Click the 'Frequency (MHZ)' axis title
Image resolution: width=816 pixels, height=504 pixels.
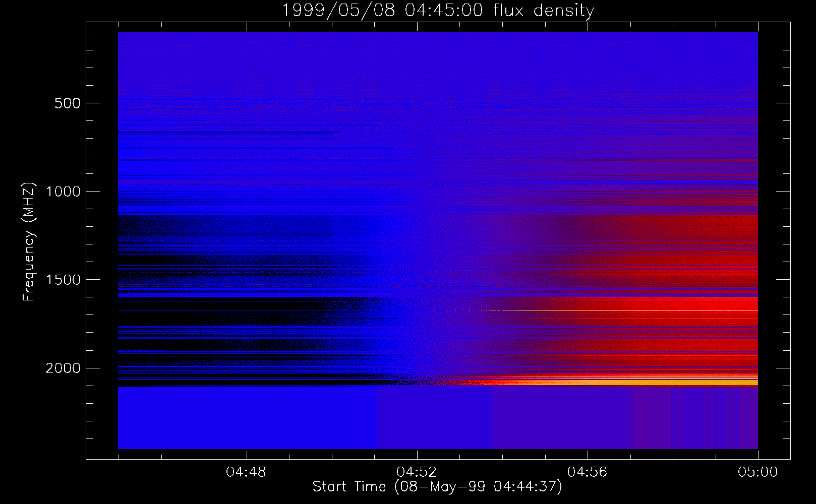(x=29, y=241)
